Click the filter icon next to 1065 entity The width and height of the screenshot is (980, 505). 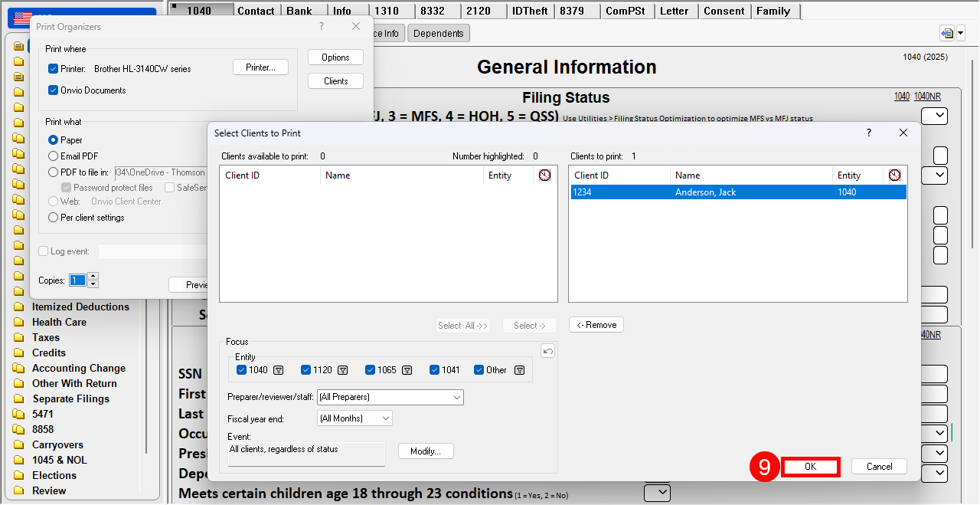407,370
